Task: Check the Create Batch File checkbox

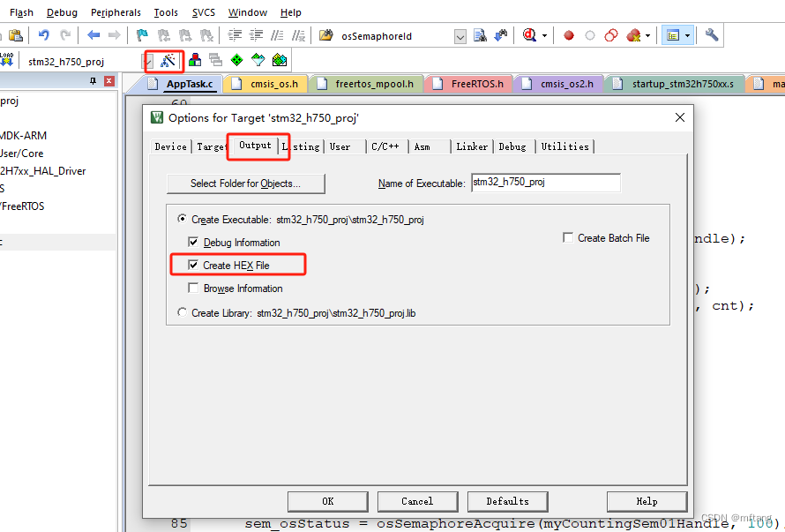Action: tap(568, 237)
